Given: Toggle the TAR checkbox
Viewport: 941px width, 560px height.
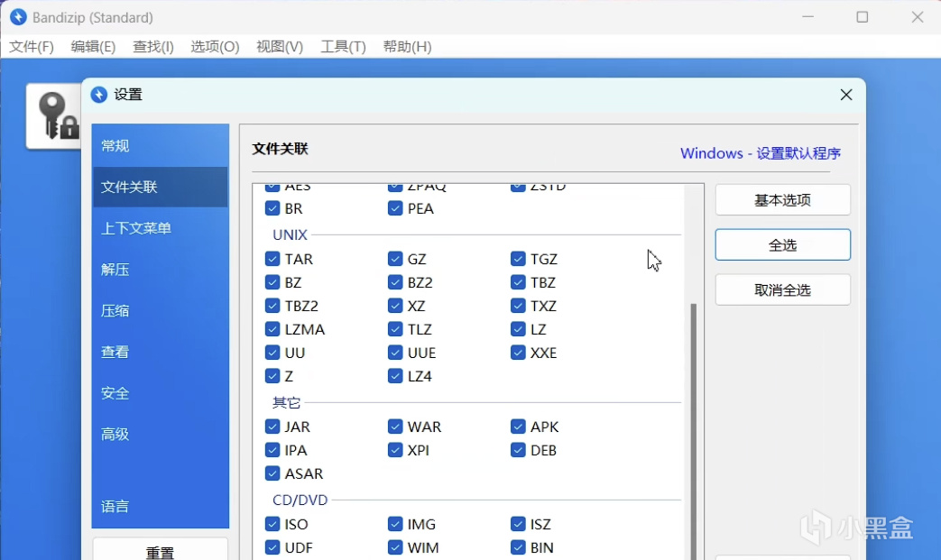Looking at the screenshot, I should tap(272, 259).
